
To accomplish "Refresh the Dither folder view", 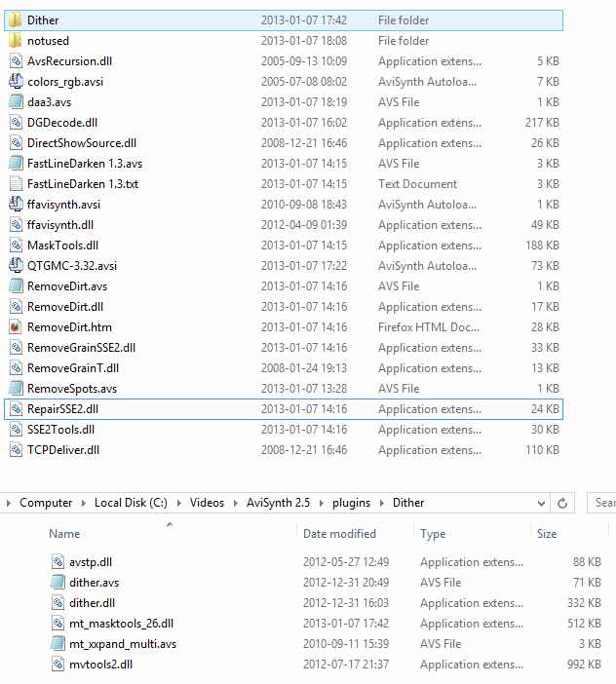I will [x=562, y=503].
